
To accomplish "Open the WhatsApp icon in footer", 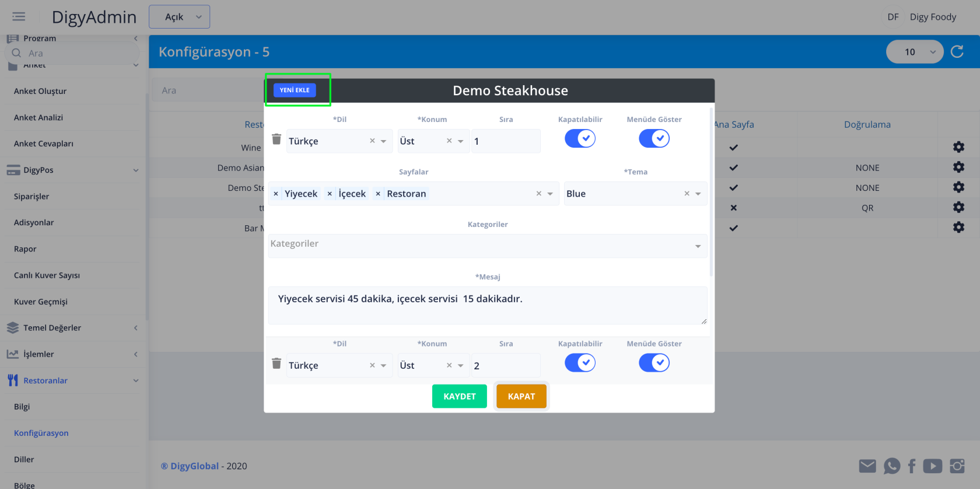I will coord(891,466).
